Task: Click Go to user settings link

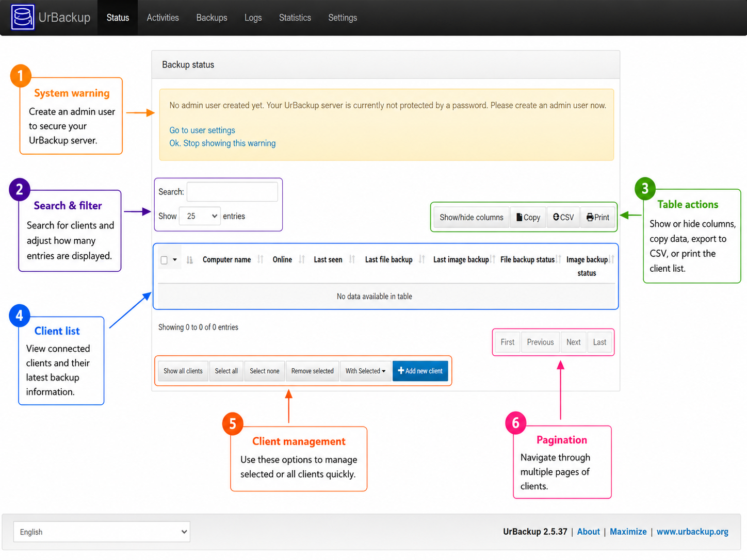Action: coord(202,130)
